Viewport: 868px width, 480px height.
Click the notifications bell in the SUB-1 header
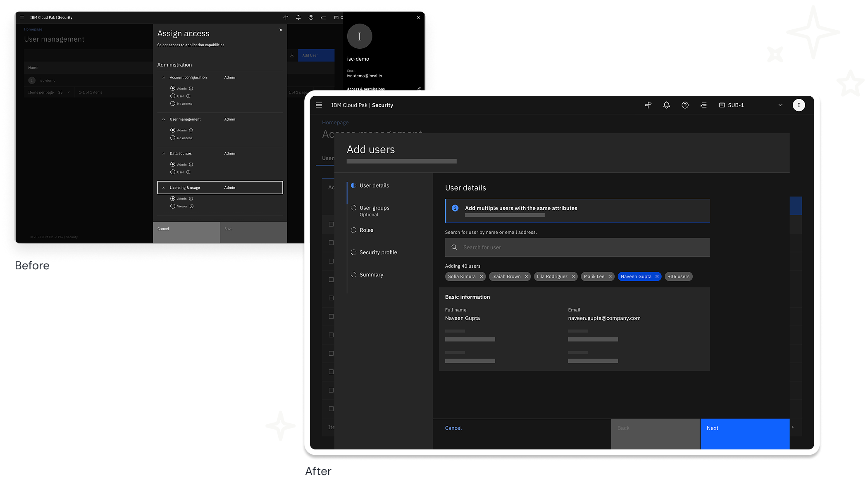tap(666, 105)
